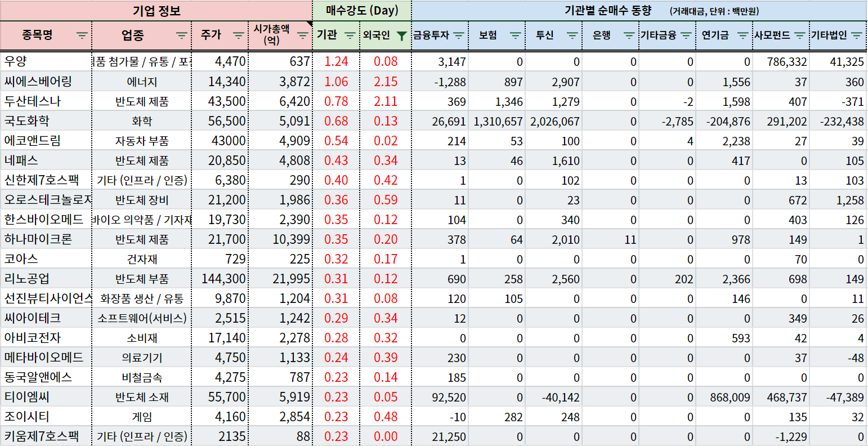Select the 화학 sector cell
This screenshot has height=446, width=868.
tap(142, 121)
